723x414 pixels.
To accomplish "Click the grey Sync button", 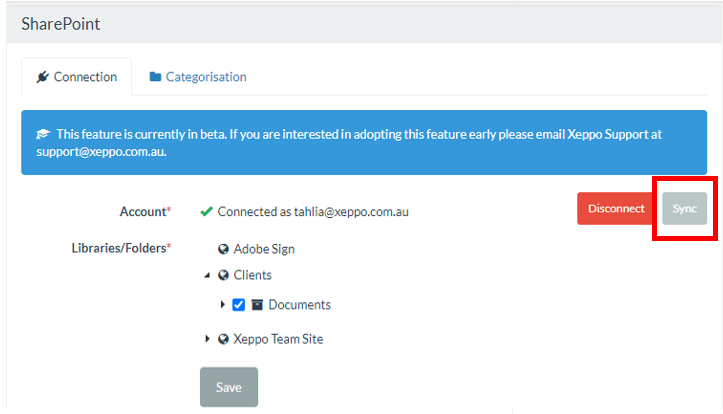I will [x=684, y=208].
